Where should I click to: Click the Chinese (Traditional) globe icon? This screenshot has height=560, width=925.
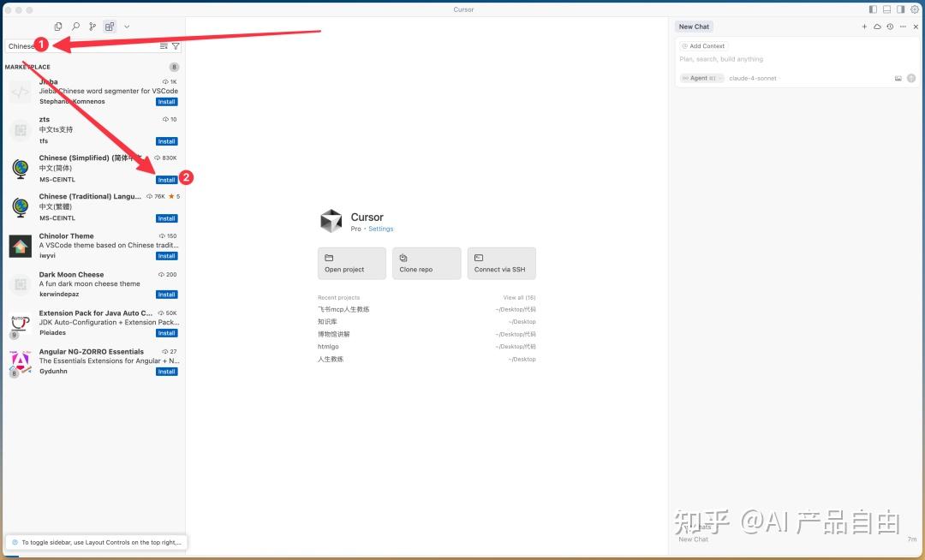[20, 207]
